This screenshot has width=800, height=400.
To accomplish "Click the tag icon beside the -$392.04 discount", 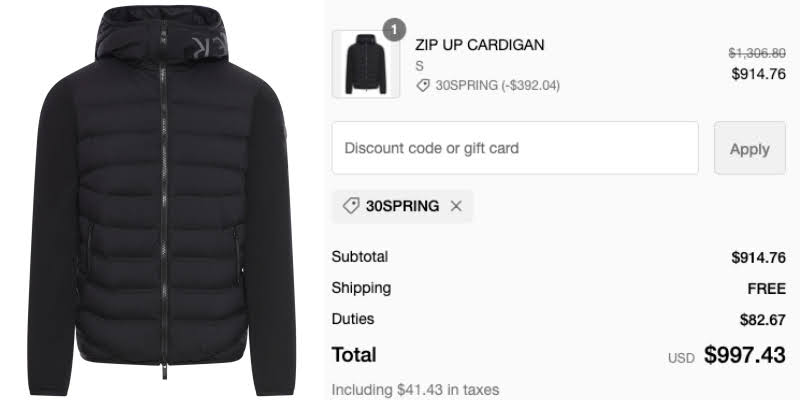I will tap(423, 86).
